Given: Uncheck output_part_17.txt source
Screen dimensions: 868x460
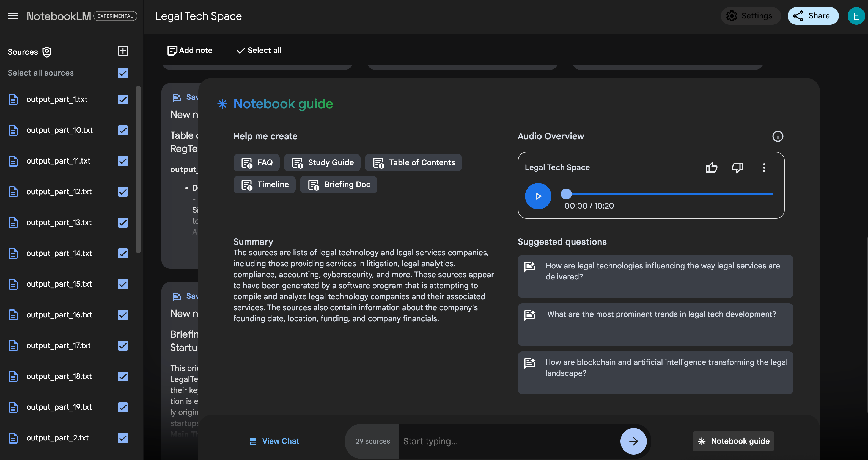Looking at the screenshot, I should pyautogui.click(x=123, y=345).
